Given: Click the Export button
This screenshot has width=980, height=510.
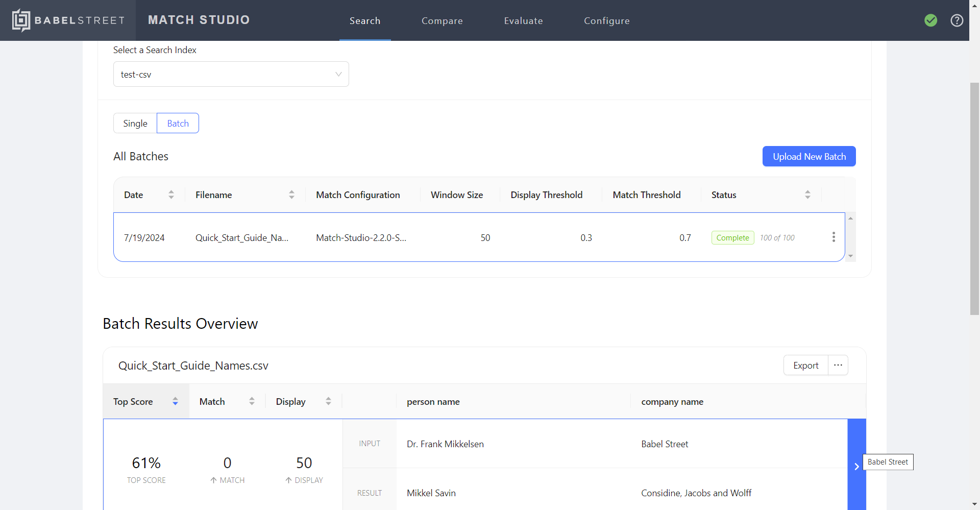Looking at the screenshot, I should pos(806,365).
